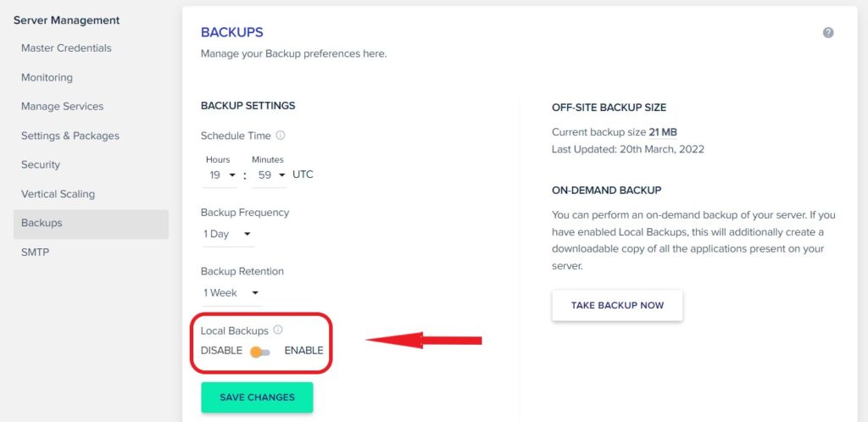
Task: Select the SMTP sidebar item
Action: tap(36, 253)
